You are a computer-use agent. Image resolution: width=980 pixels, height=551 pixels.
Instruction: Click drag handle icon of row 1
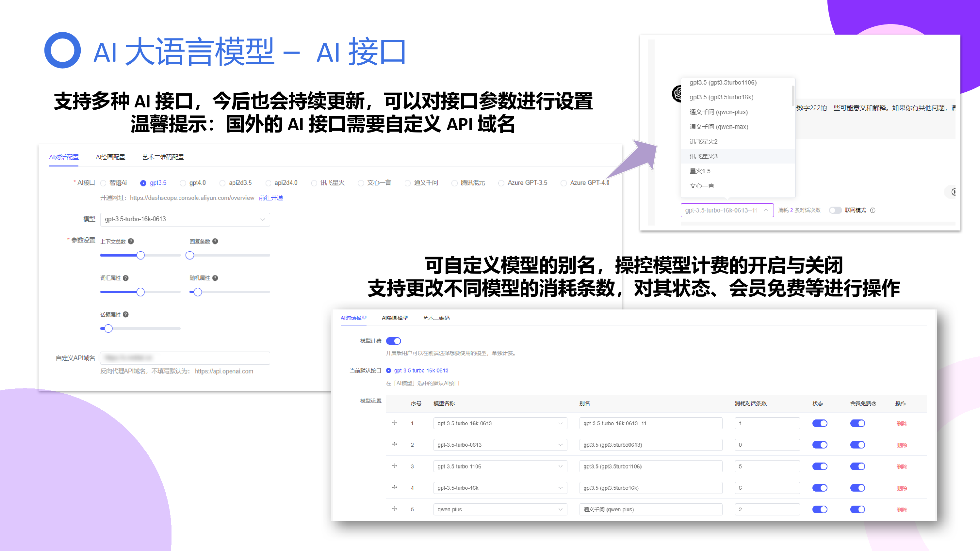point(395,423)
